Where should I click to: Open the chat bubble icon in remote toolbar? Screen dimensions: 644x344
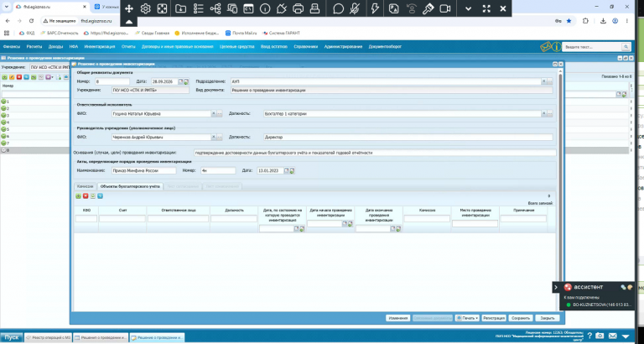[x=339, y=8]
